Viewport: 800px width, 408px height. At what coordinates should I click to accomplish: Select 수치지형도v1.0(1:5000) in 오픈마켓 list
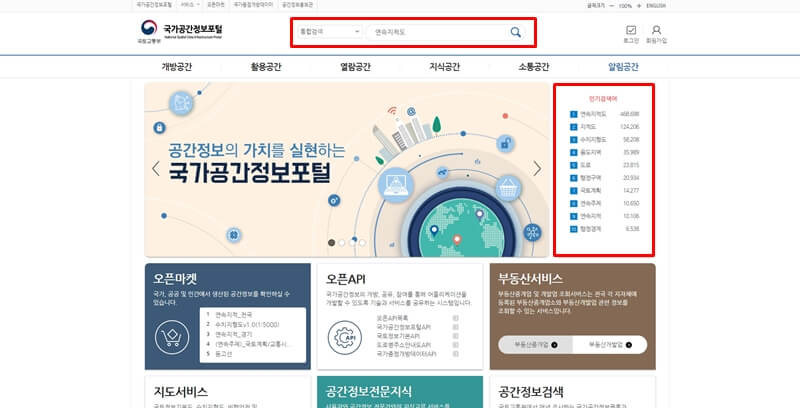247,324
